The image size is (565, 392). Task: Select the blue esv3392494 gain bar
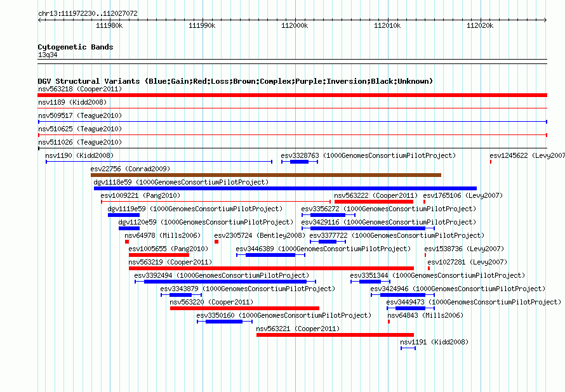click(225, 282)
